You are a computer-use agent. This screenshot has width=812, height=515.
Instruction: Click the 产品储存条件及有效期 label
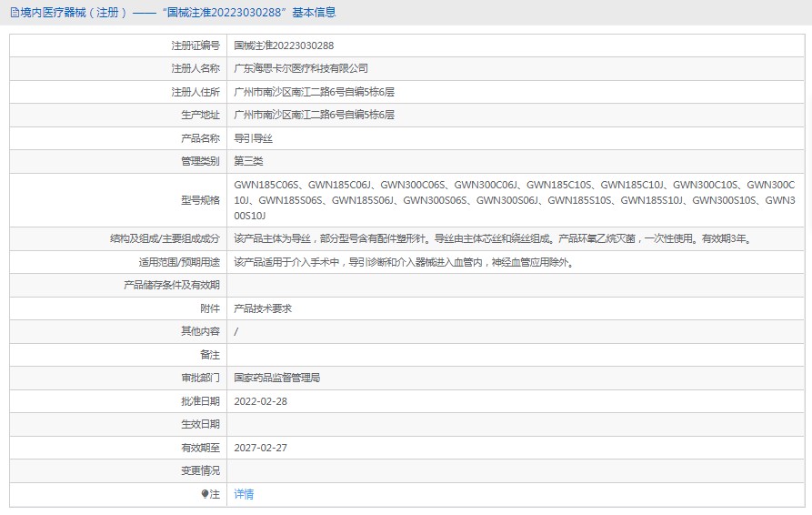point(172,285)
